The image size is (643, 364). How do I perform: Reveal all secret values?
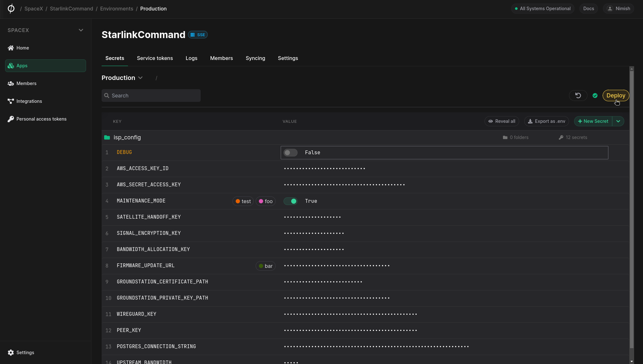pyautogui.click(x=502, y=121)
